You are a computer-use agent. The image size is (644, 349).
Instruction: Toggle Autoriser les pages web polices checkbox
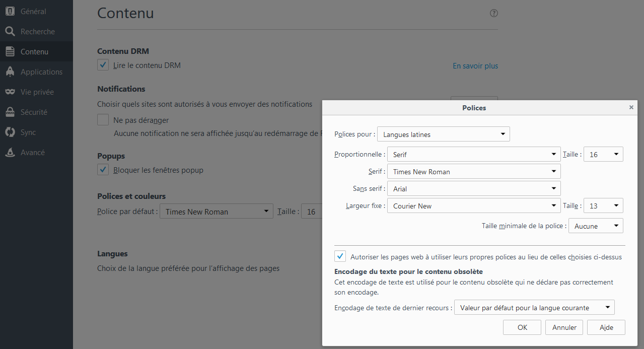340,256
